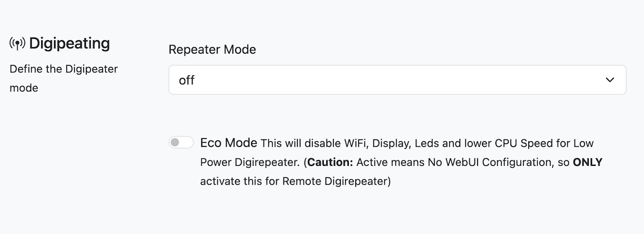644x234 pixels.
Task: Click the Digipeating section heading
Action: click(69, 43)
